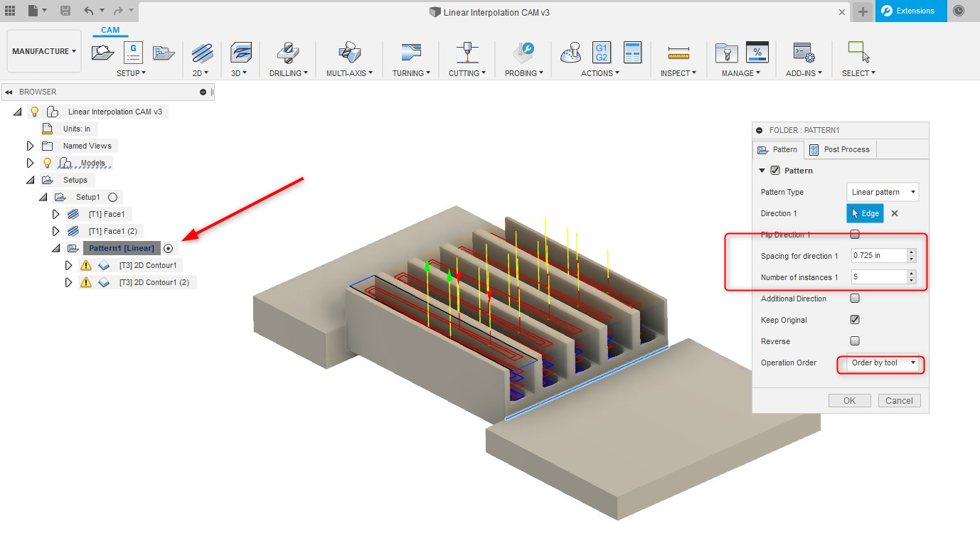Collapse the Pattern1 [Linear] folder node

coord(56,248)
